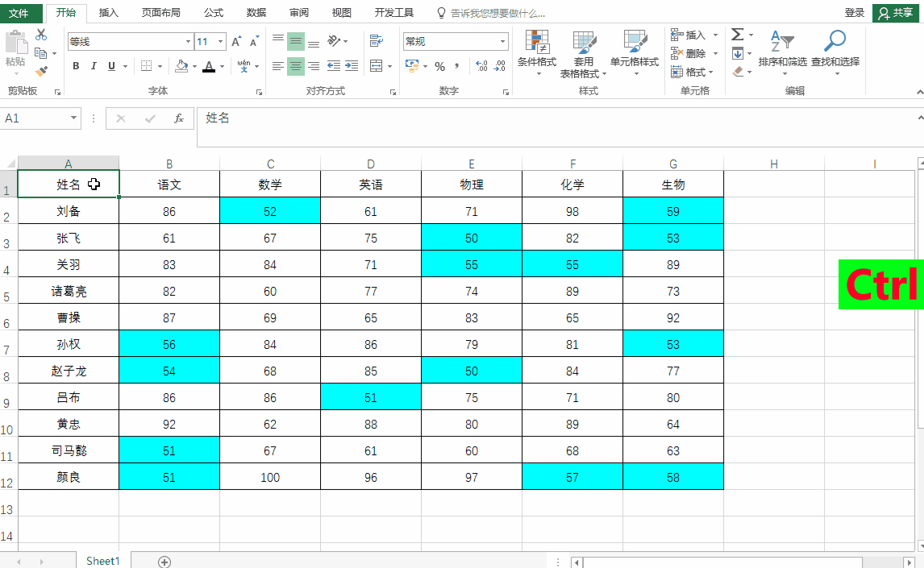Apply font color with red A
Viewport: 924px width, 568px height.
click(209, 67)
